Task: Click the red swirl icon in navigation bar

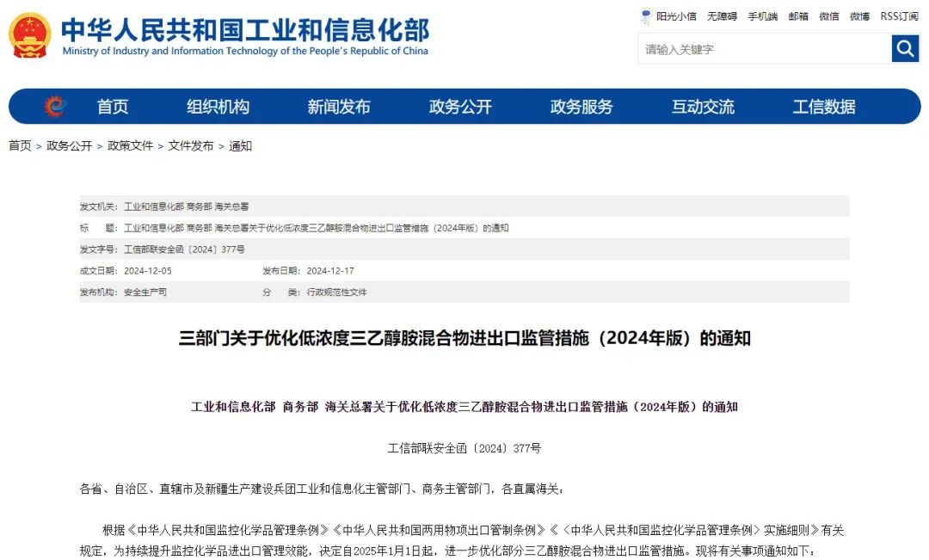Action: tap(54, 106)
